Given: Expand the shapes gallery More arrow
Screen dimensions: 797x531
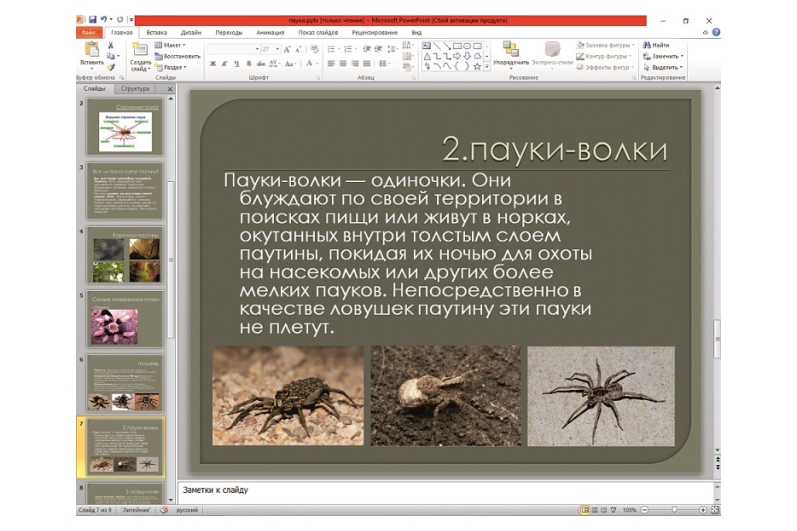Looking at the screenshot, I should pyautogui.click(x=487, y=67).
